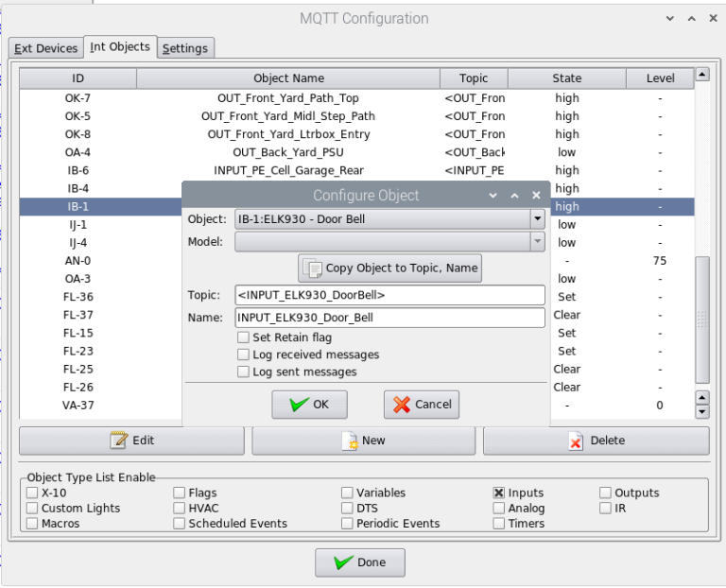The width and height of the screenshot is (726, 588).
Task: Open the Settings tab
Action: 185,48
